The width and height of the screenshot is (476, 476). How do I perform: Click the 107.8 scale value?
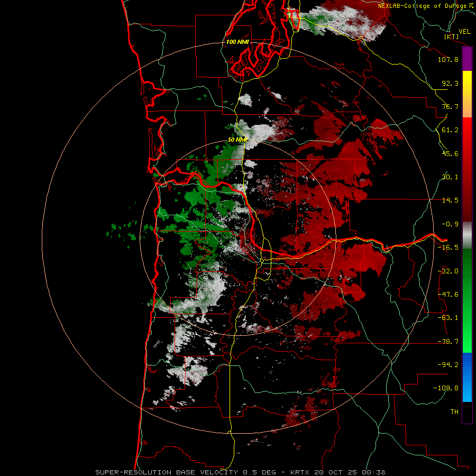coord(448,59)
